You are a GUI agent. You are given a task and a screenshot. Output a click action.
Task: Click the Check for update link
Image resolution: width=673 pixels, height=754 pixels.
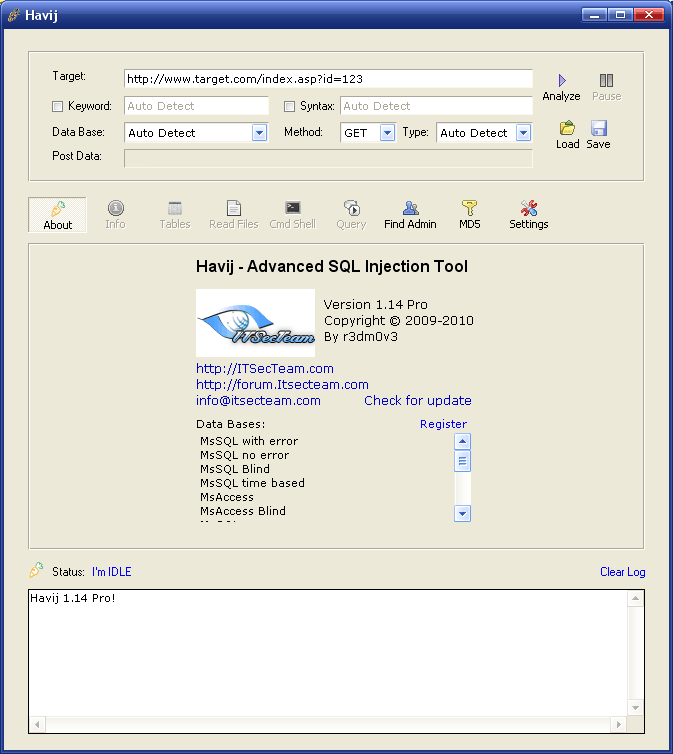pyautogui.click(x=418, y=401)
